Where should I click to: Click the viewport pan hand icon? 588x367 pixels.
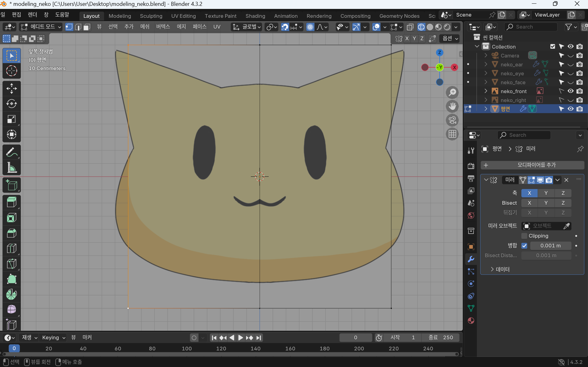[452, 106]
